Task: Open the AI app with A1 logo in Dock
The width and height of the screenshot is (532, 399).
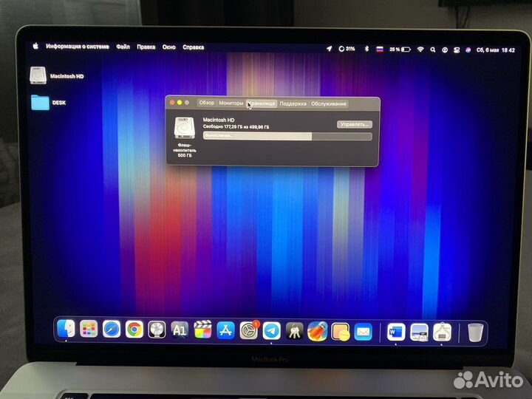Action: click(180, 330)
